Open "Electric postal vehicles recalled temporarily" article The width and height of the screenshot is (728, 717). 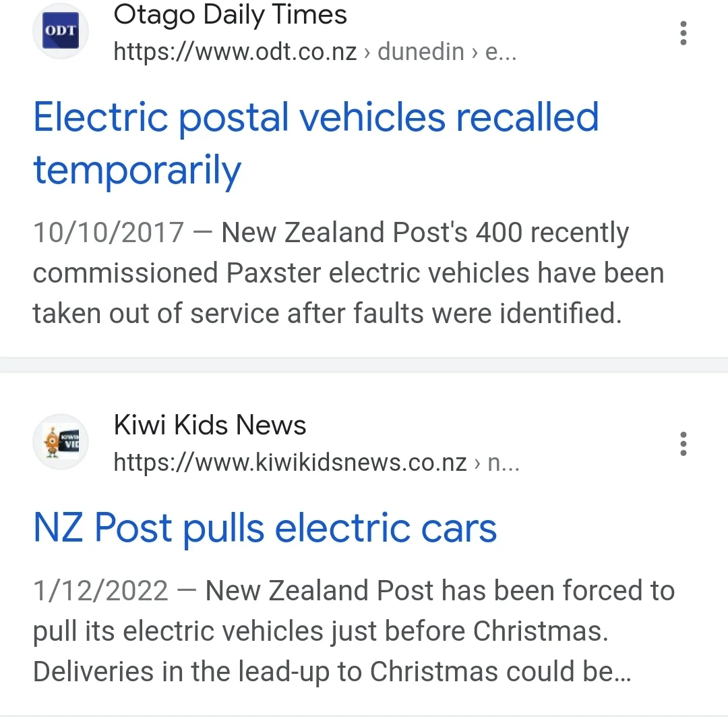315,117
